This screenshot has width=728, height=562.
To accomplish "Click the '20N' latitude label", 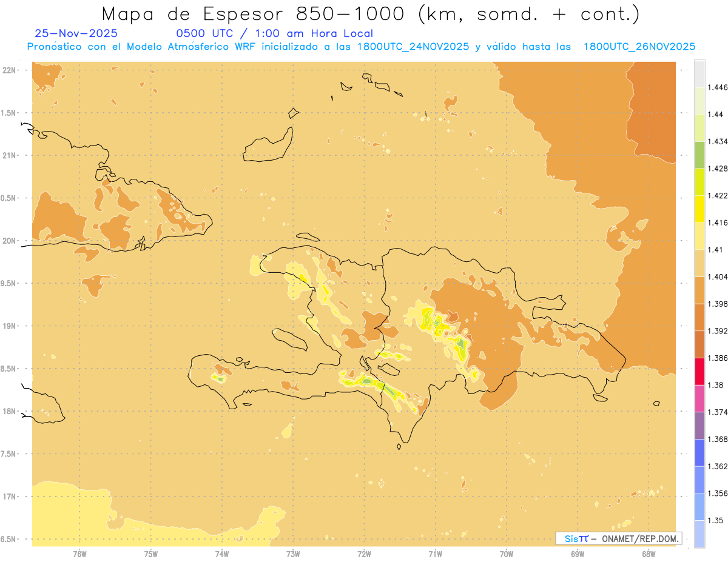I will pos(9,241).
